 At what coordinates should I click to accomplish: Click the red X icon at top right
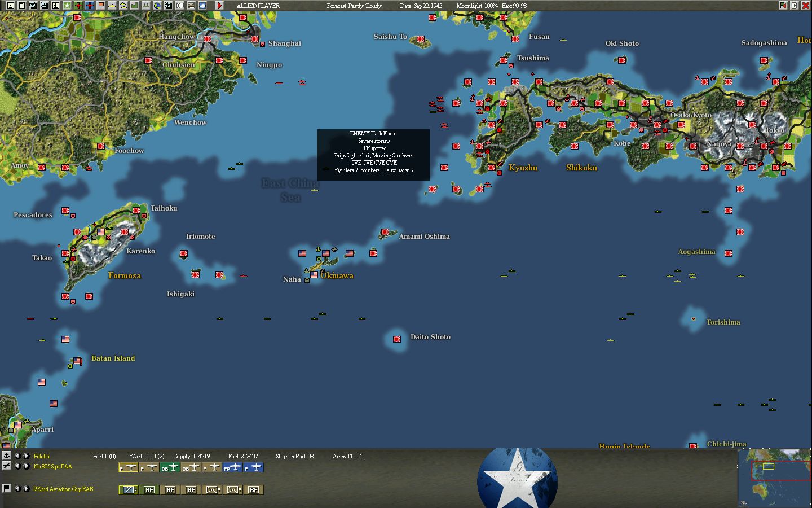click(x=805, y=6)
